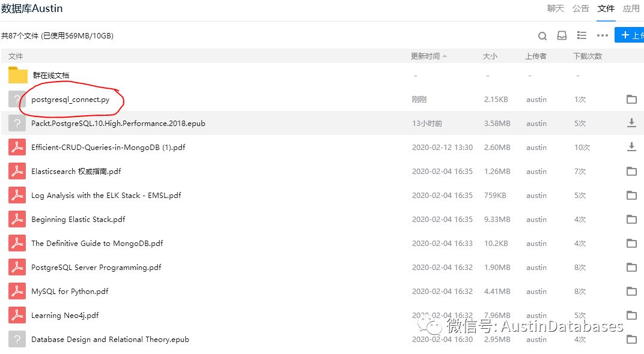Click size 3.58MB in Packt epub row
644x354 pixels.
click(x=497, y=124)
